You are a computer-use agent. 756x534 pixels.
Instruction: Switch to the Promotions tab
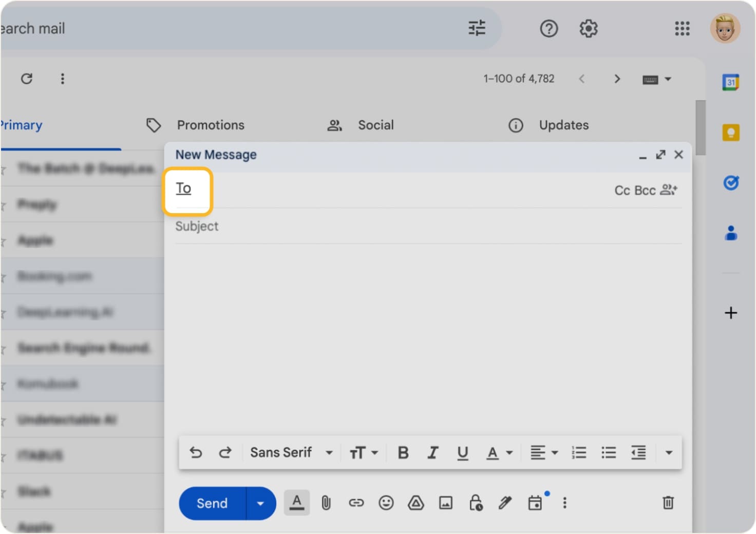click(x=210, y=125)
